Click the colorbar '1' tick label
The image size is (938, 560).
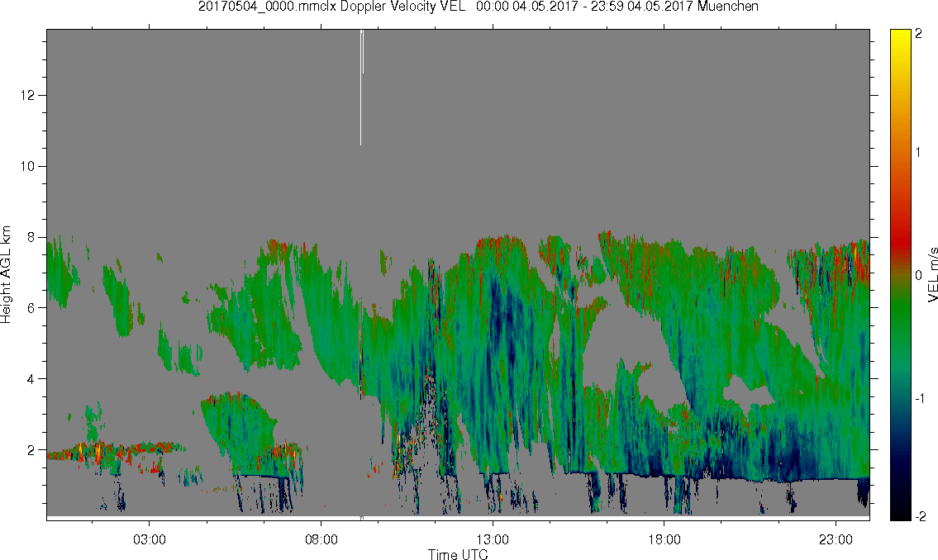point(918,153)
